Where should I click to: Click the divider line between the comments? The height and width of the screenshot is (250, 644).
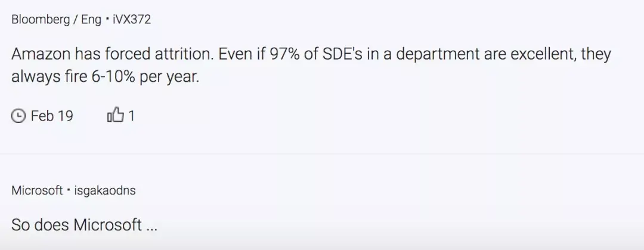(x=322, y=154)
